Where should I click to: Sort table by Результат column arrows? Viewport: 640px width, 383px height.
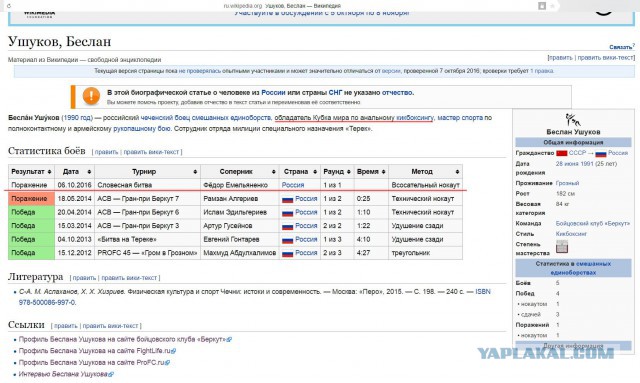[x=49, y=172]
